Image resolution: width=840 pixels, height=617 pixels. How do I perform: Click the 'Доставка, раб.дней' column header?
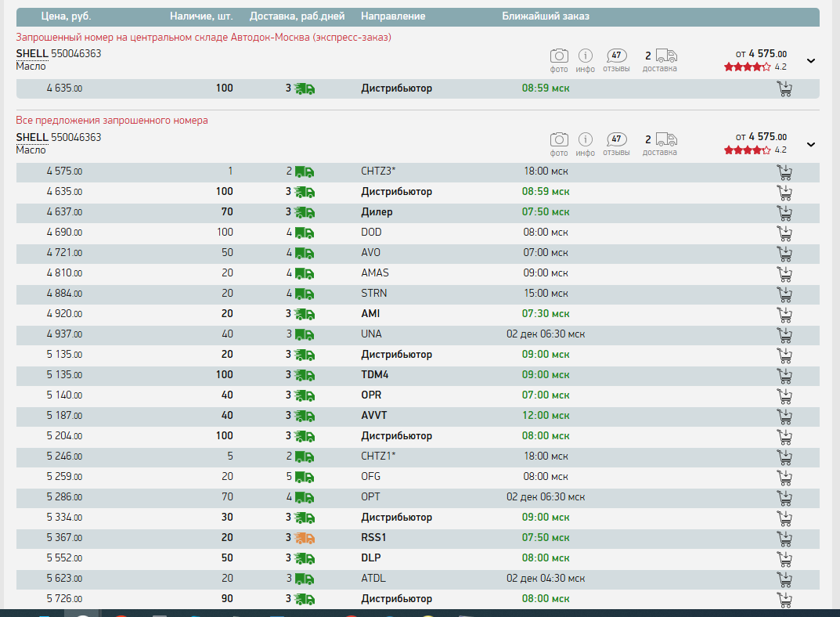click(297, 16)
